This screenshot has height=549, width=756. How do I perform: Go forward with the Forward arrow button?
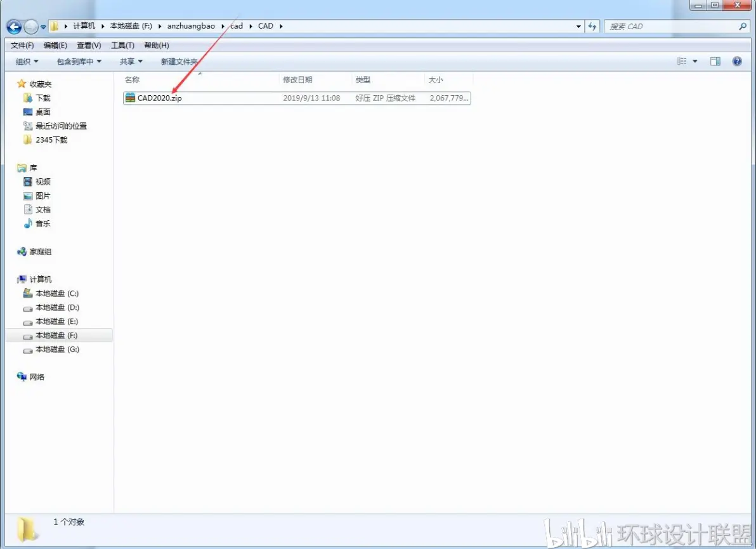click(31, 27)
